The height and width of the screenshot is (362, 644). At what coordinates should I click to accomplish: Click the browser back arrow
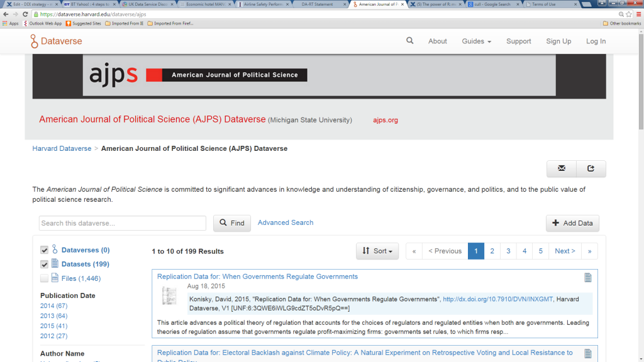pyautogui.click(x=6, y=14)
